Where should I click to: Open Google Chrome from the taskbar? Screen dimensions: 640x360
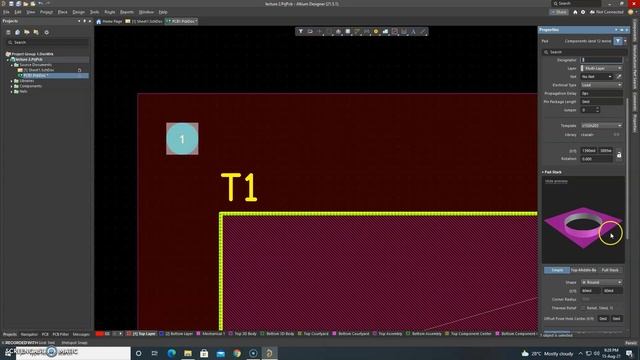click(237, 353)
